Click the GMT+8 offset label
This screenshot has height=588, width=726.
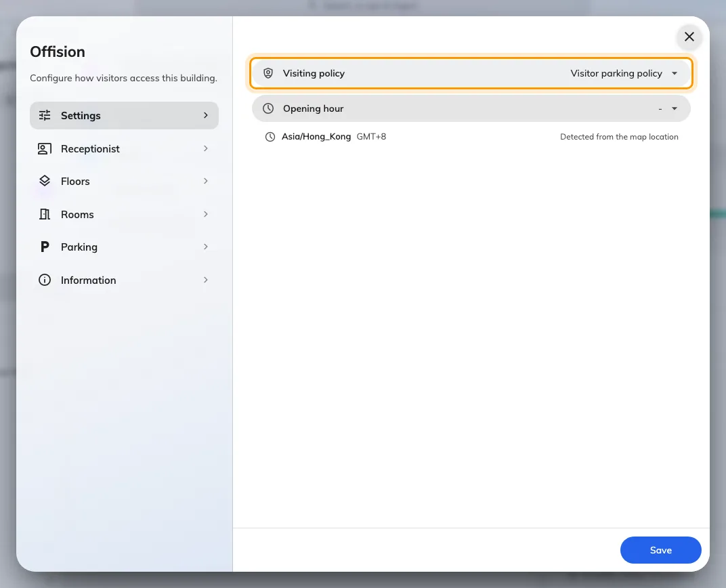371,137
